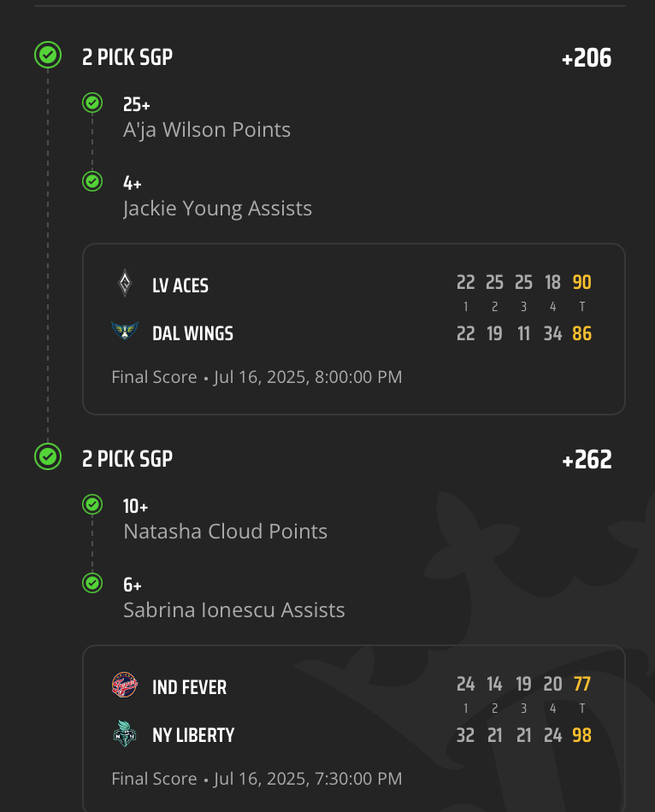The image size is (655, 812).
Task: Click the Liberty total score of 98
Action: tap(582, 735)
